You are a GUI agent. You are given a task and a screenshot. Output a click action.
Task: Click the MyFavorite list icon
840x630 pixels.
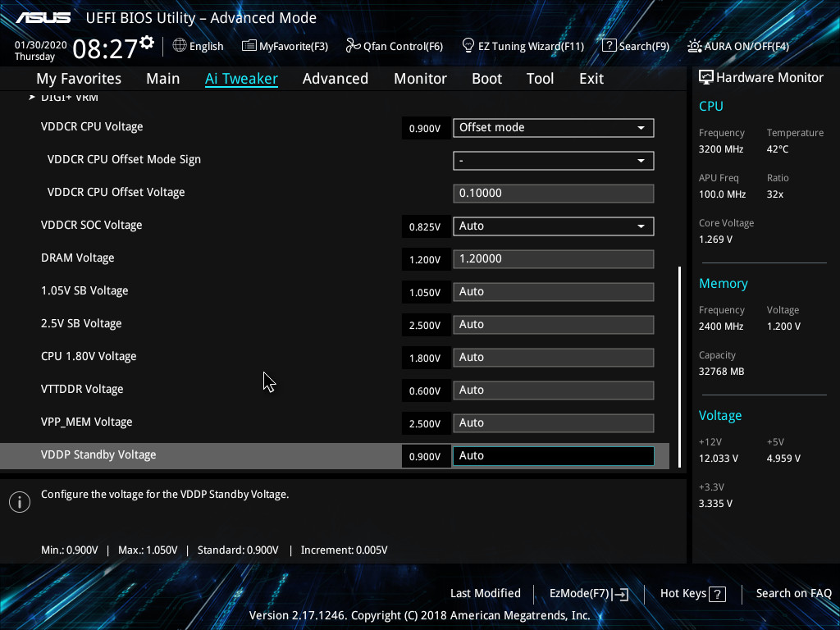[249, 46]
